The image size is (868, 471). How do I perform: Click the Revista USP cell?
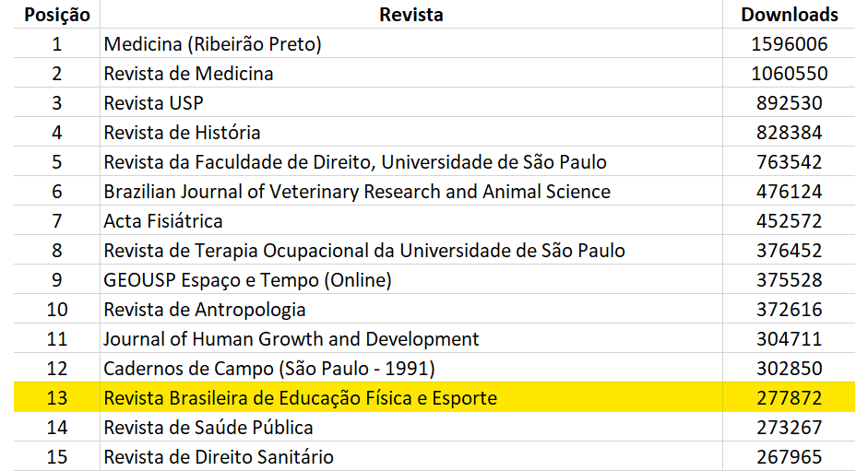411,102
